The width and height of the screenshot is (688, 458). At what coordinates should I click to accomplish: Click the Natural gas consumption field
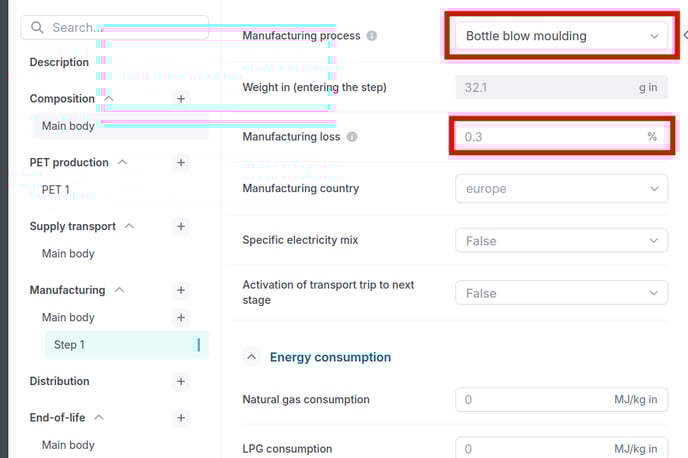(562, 400)
